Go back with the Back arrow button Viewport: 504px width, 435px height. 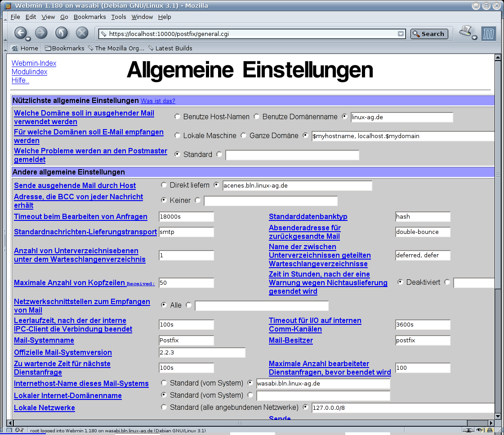[x=20, y=32]
